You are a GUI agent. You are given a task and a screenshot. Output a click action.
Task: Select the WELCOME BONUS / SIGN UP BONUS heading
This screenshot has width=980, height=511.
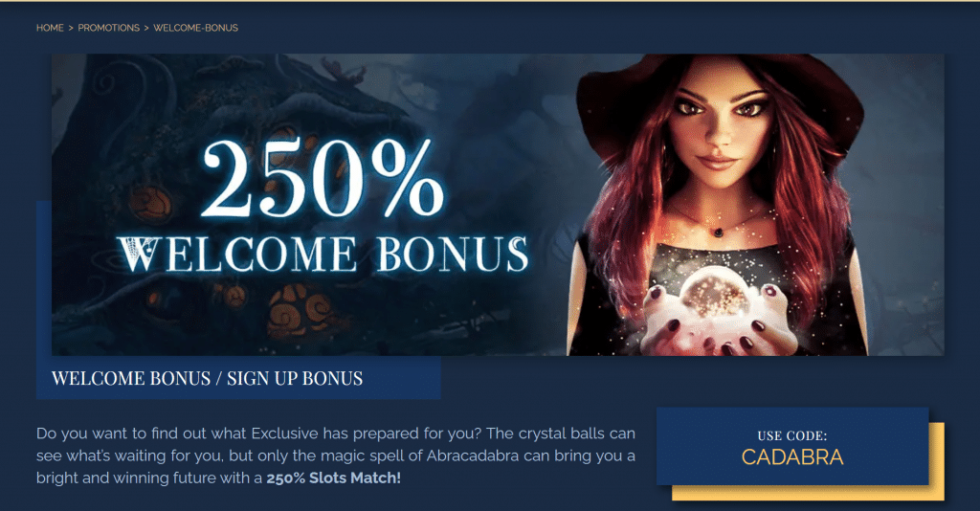click(207, 378)
